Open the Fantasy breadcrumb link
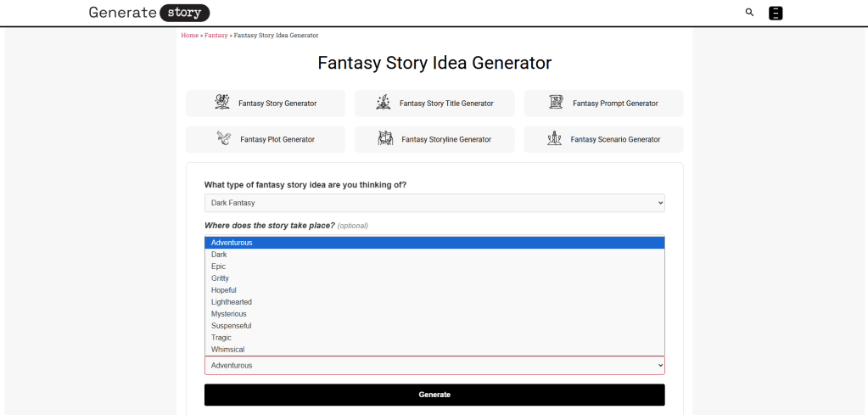Viewport: 868px width, 415px height. [x=216, y=36]
